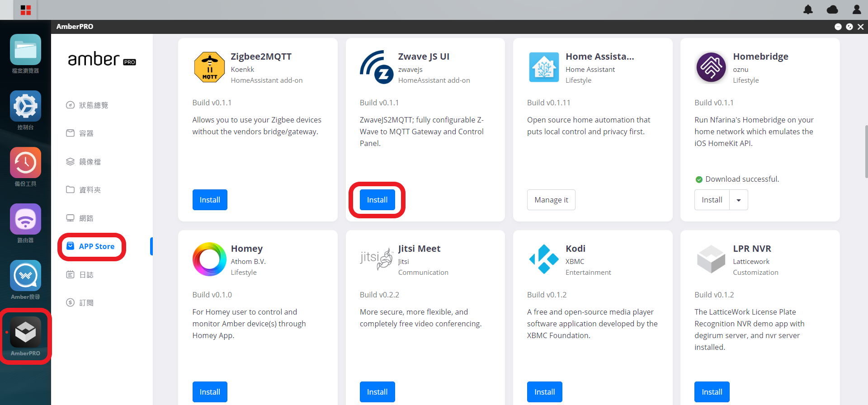The height and width of the screenshot is (405, 868).
Task: Click 'Koenkk' author name
Action: (x=242, y=69)
